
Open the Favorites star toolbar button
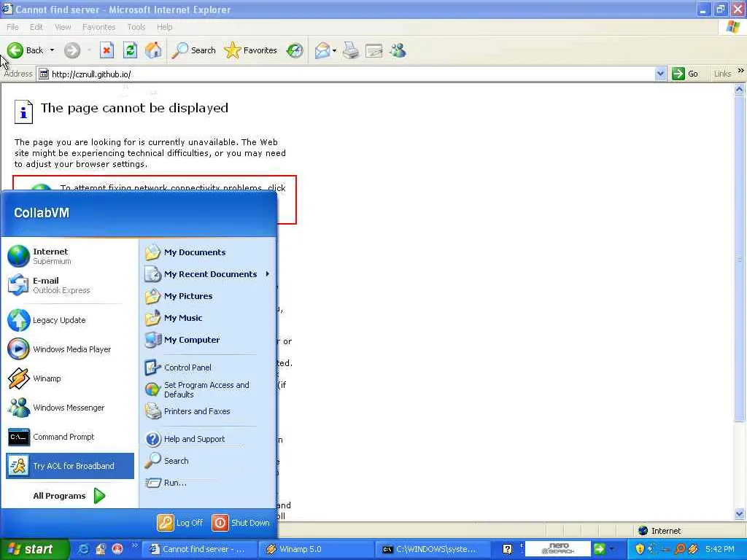251,50
